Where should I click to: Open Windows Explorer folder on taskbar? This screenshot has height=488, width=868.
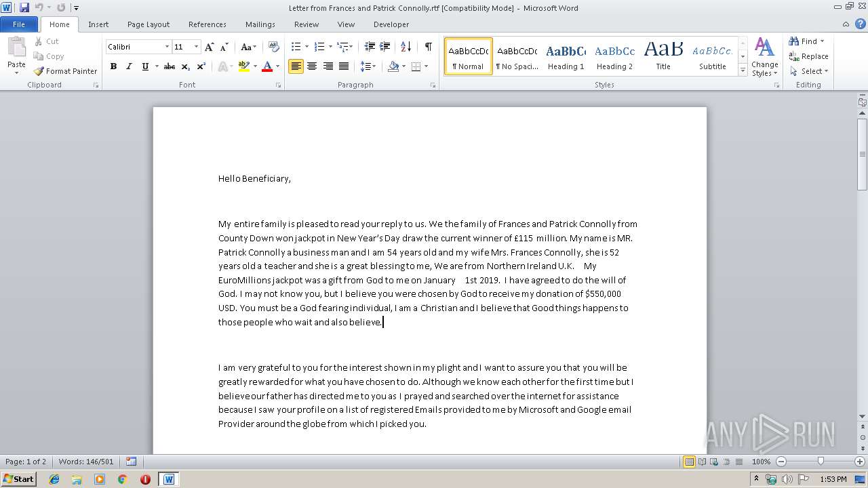[x=77, y=479]
